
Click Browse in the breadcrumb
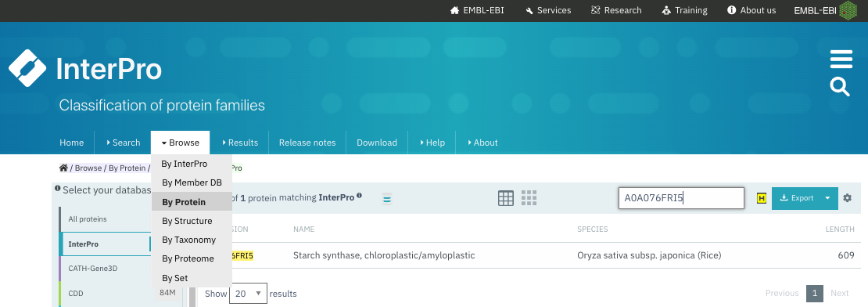pos(88,168)
